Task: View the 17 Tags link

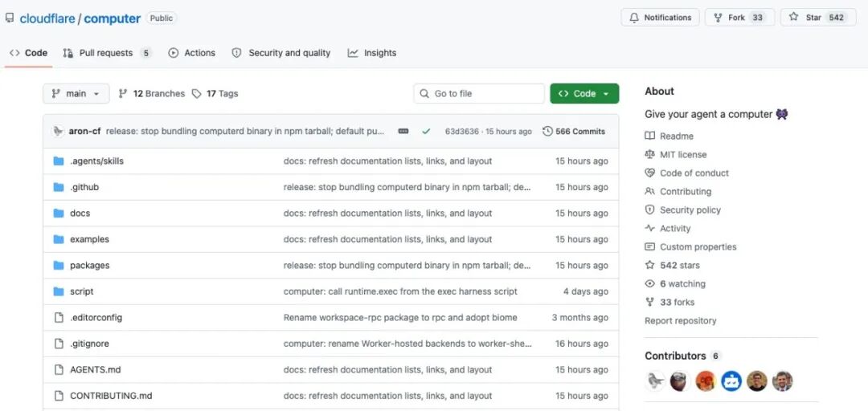Action: pyautogui.click(x=215, y=93)
